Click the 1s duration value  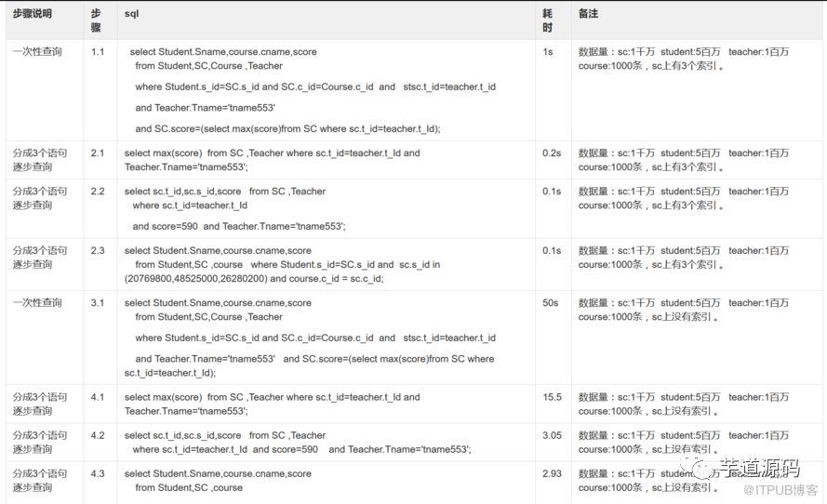click(x=548, y=52)
